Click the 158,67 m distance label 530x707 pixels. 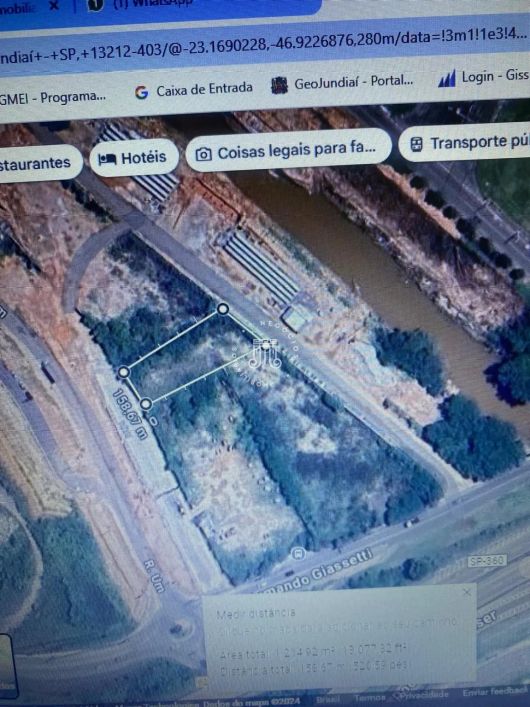tap(130, 415)
